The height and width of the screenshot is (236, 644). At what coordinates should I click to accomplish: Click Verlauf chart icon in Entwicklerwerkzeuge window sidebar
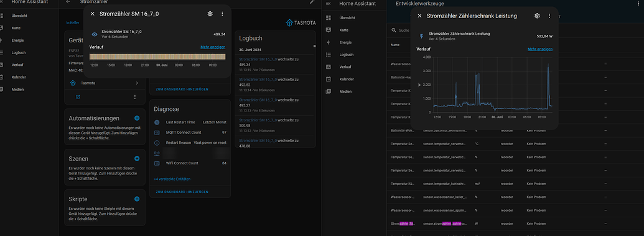tap(328, 67)
